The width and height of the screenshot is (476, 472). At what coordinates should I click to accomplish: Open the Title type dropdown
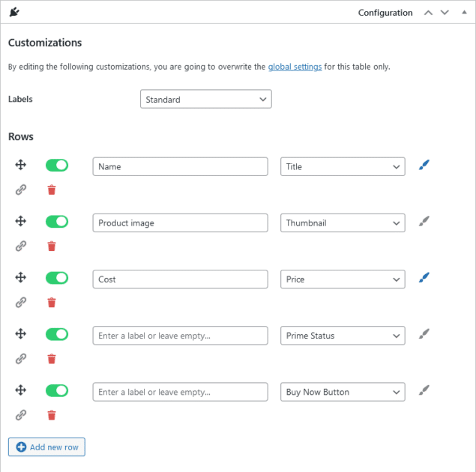coord(343,166)
